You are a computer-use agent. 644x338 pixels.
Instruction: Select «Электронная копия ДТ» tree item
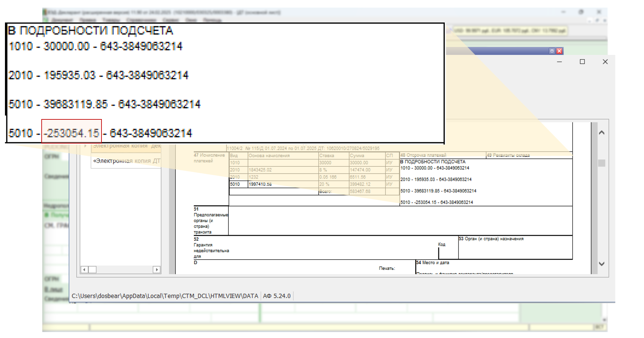(127, 161)
